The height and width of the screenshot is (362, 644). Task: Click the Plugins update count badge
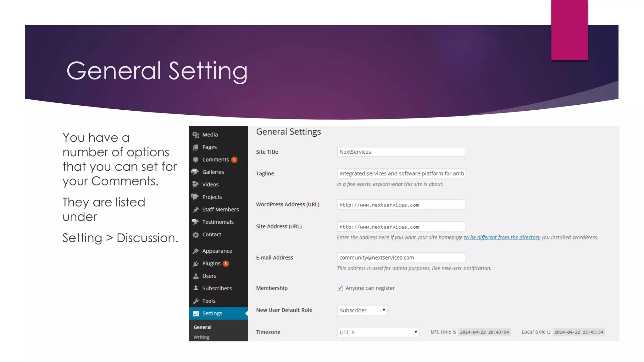(226, 264)
